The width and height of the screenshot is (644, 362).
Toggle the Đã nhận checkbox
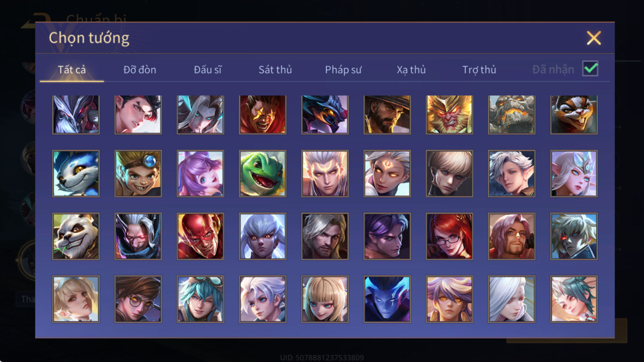(x=590, y=68)
